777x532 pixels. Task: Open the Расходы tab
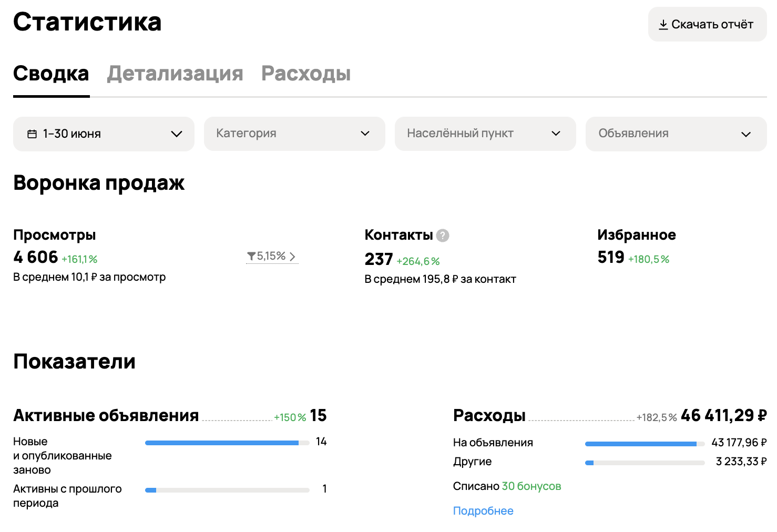[306, 74]
